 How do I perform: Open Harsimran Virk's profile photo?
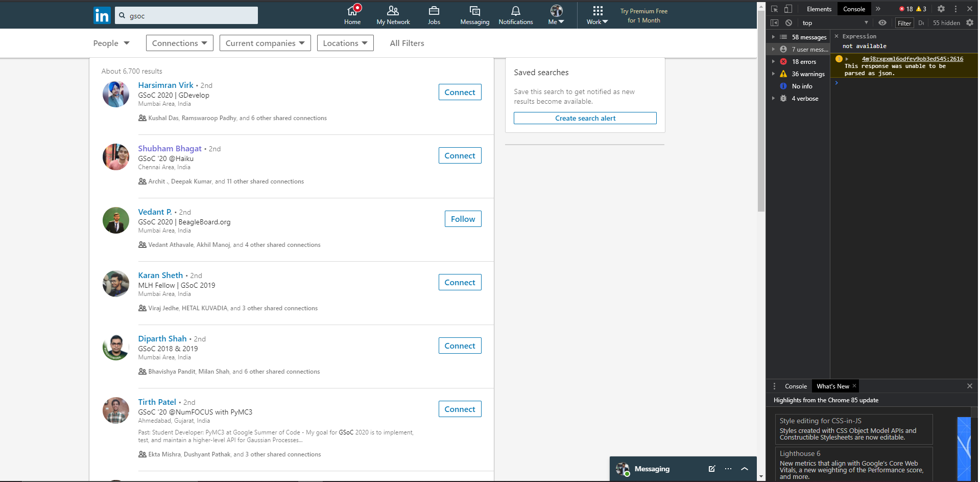tap(116, 94)
